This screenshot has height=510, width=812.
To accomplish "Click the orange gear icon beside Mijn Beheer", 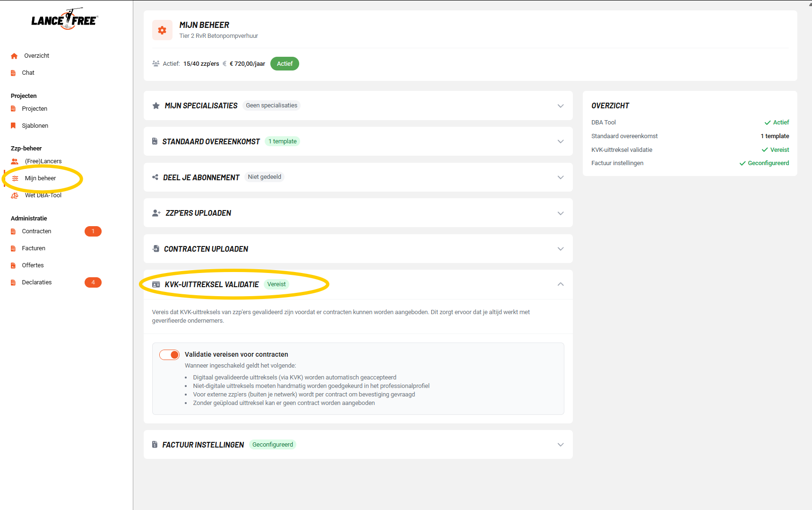I will tap(162, 30).
